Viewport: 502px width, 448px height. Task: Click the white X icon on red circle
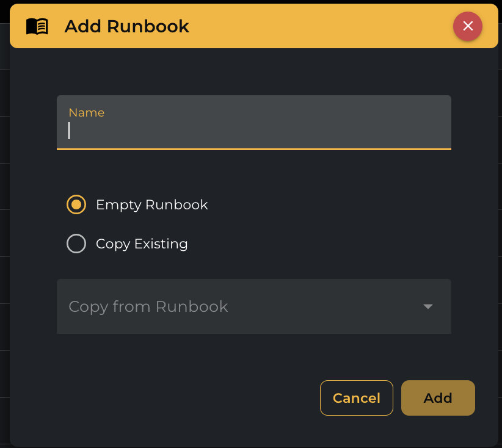point(468,26)
